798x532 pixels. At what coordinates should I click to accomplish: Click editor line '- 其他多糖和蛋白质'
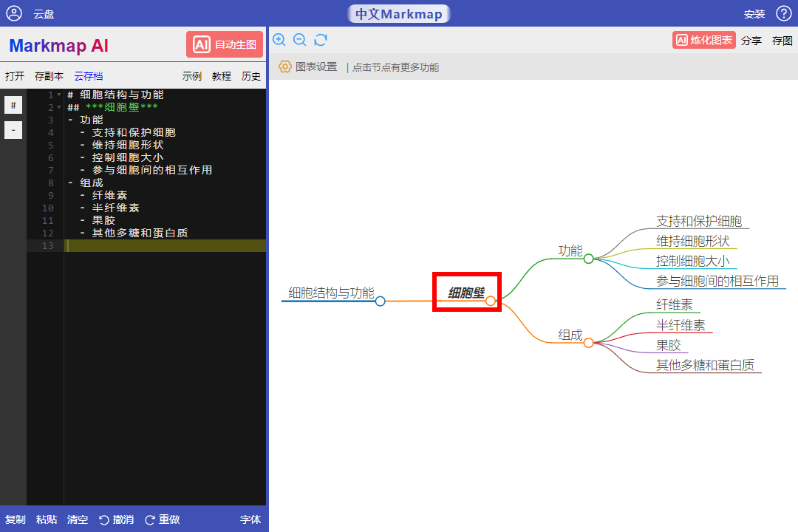[134, 233]
